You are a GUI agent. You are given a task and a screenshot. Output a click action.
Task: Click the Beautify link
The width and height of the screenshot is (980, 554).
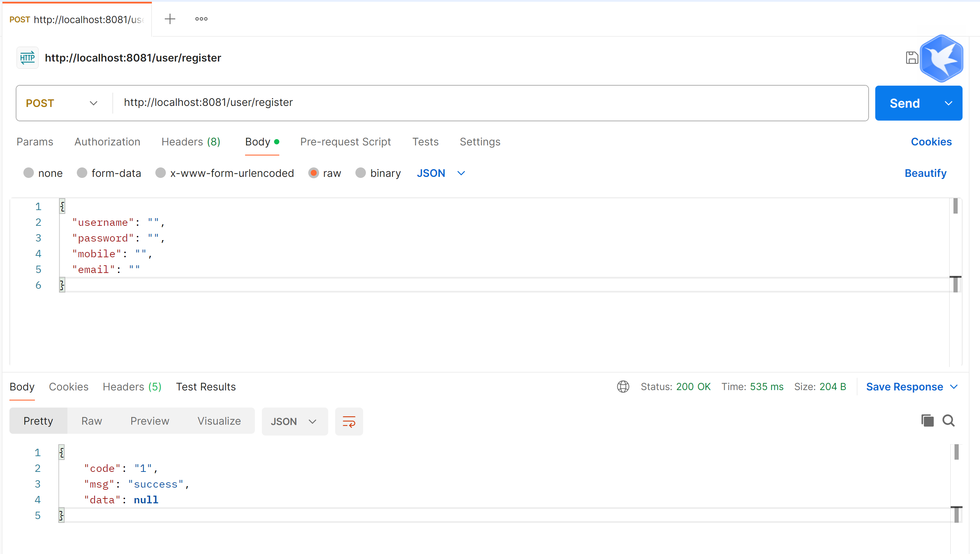coord(925,173)
